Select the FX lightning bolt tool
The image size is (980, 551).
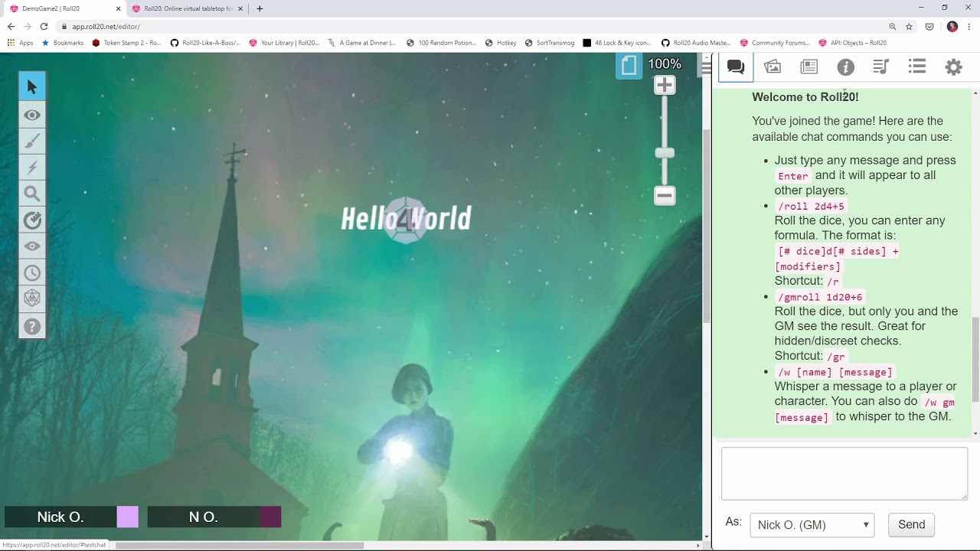pos(32,168)
